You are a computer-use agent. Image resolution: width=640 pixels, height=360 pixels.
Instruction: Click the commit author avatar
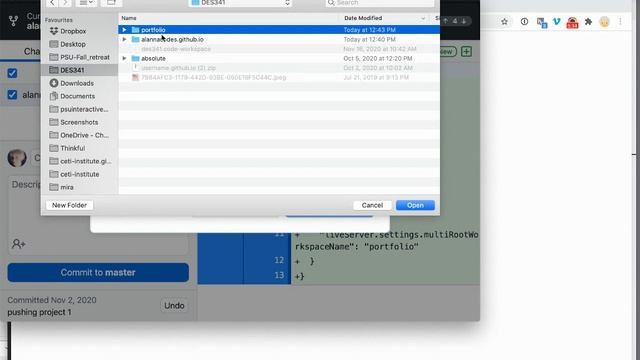coord(17,158)
